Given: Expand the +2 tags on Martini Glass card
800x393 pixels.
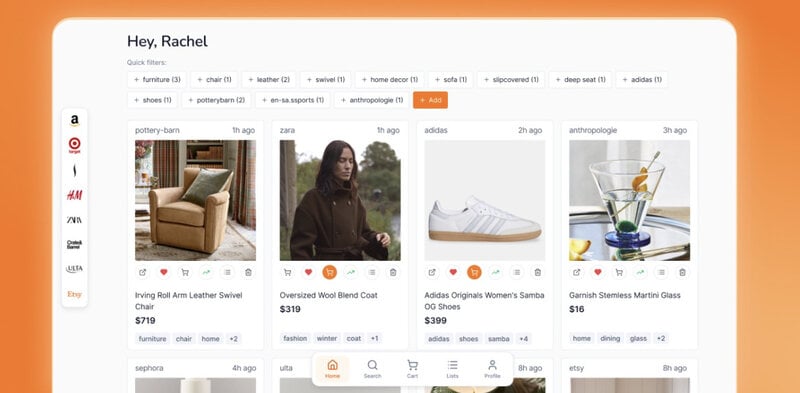Looking at the screenshot, I should click(660, 338).
